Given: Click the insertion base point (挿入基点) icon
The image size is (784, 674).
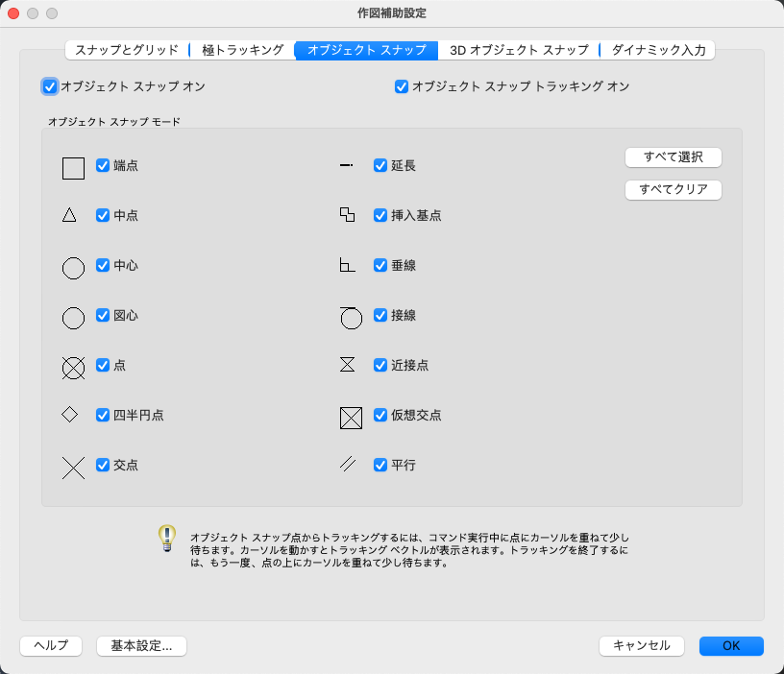Looking at the screenshot, I should tap(348, 215).
